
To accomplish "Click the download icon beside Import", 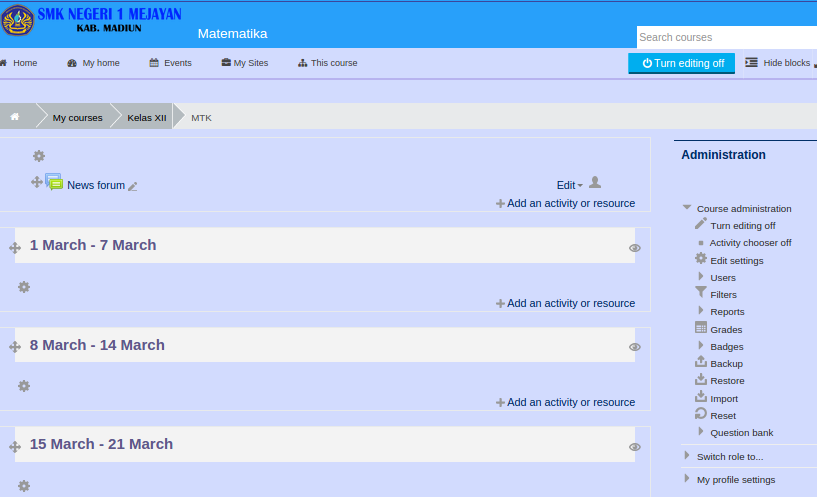I will point(701,396).
